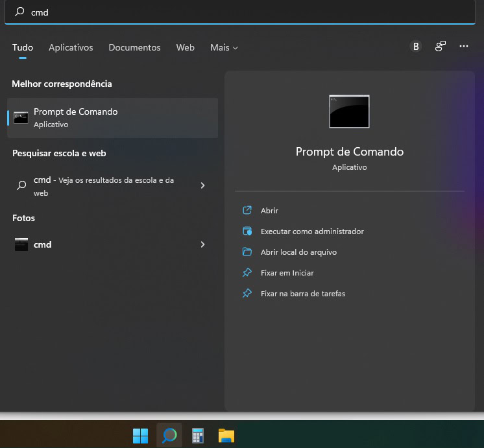The height and width of the screenshot is (448, 484).
Task: Click the Pesquisar escola e web heading
Action: point(59,154)
